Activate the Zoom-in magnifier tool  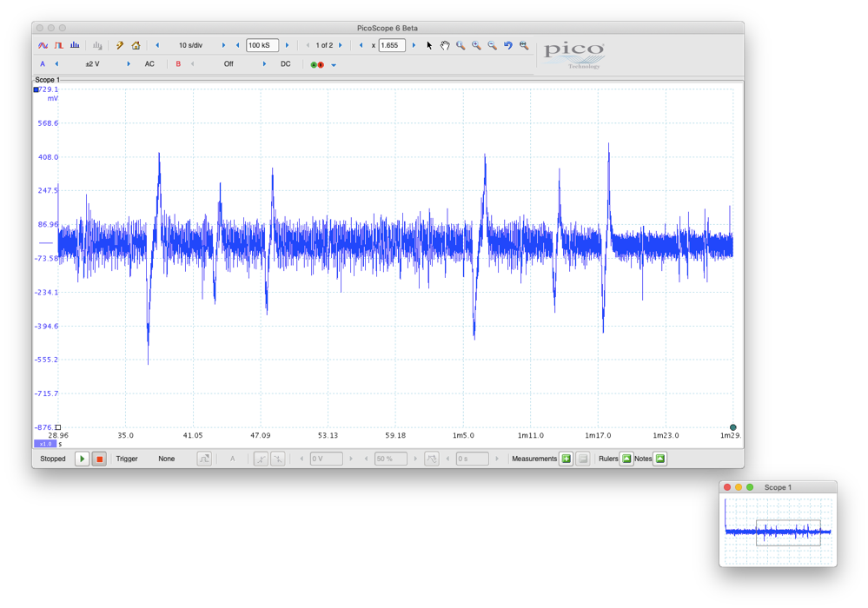point(476,44)
